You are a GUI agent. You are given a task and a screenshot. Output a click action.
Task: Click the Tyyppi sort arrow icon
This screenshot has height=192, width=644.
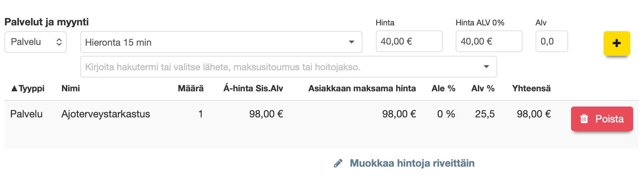(x=14, y=88)
